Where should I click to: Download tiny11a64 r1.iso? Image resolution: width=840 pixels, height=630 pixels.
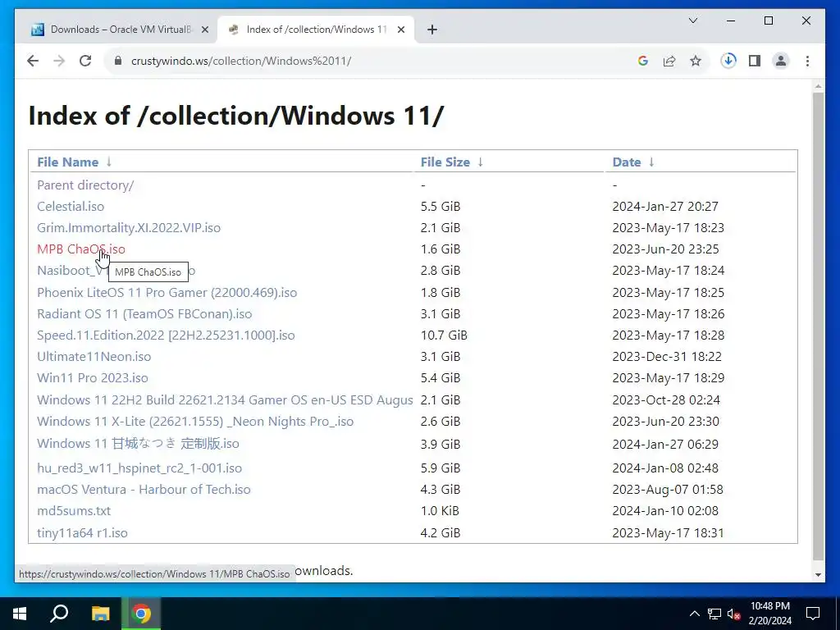pos(82,533)
